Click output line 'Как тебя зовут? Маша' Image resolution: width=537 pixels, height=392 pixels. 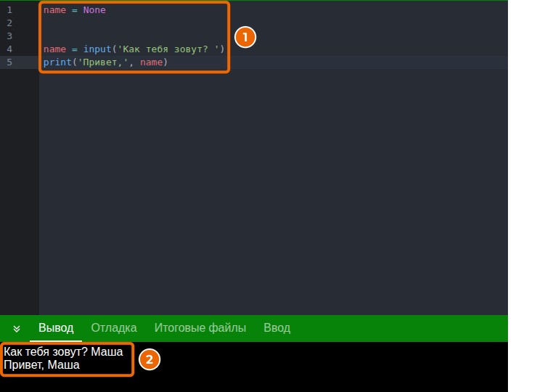[63, 352]
